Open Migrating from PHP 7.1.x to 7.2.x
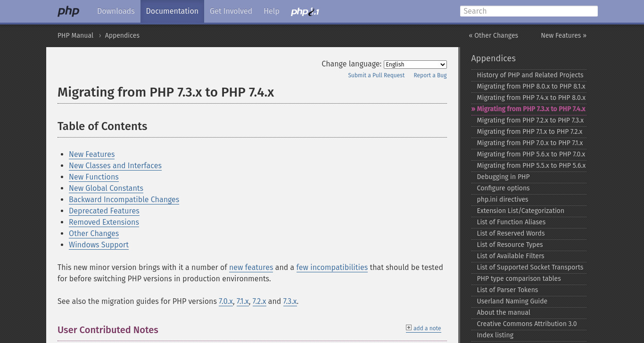Image resolution: width=644 pixels, height=343 pixels. [529, 132]
